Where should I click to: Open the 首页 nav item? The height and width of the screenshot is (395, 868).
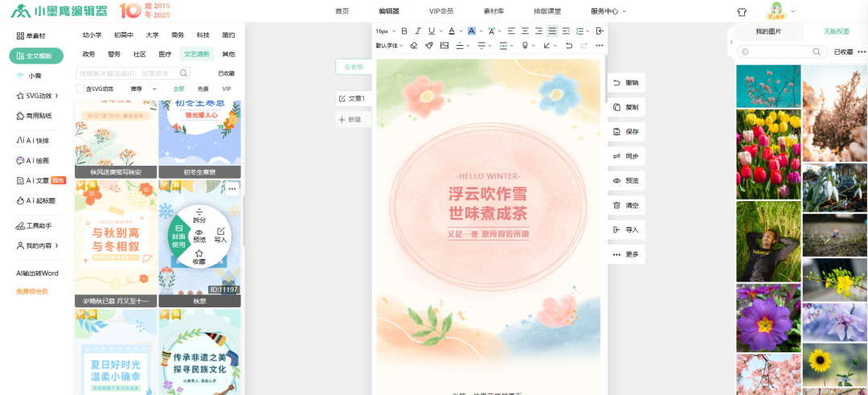click(342, 11)
